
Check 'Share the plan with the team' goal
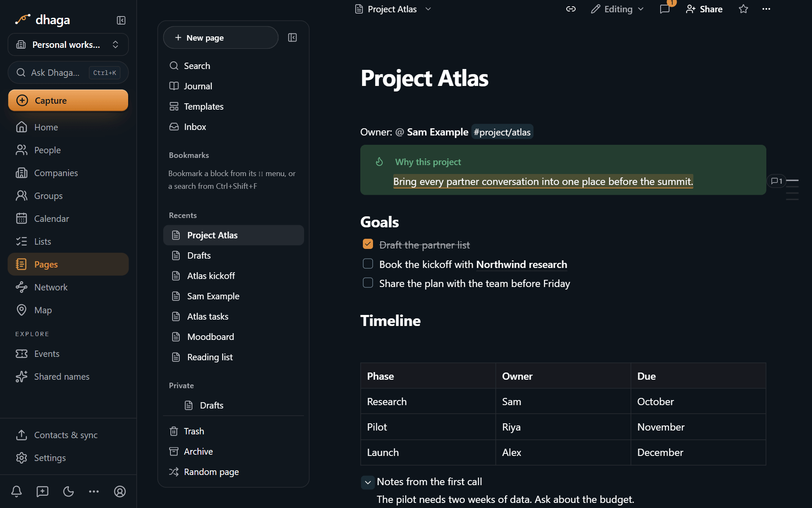pyautogui.click(x=368, y=283)
